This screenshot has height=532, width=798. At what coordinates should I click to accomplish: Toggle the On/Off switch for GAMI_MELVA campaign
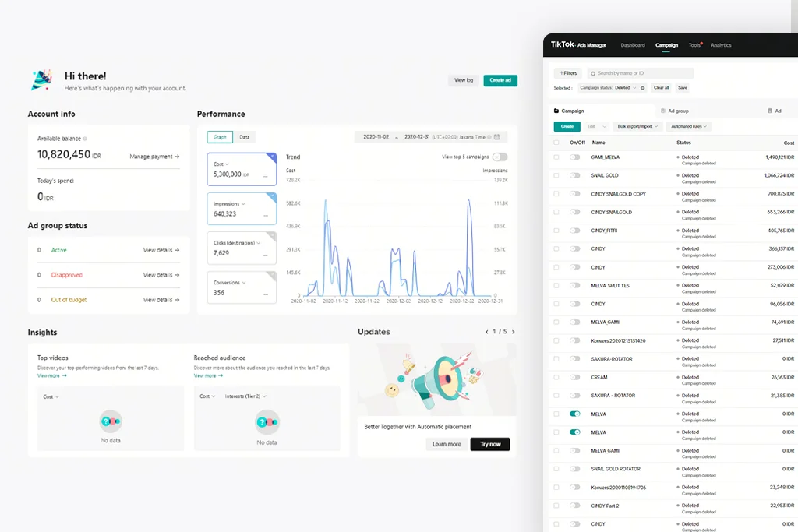(x=575, y=157)
